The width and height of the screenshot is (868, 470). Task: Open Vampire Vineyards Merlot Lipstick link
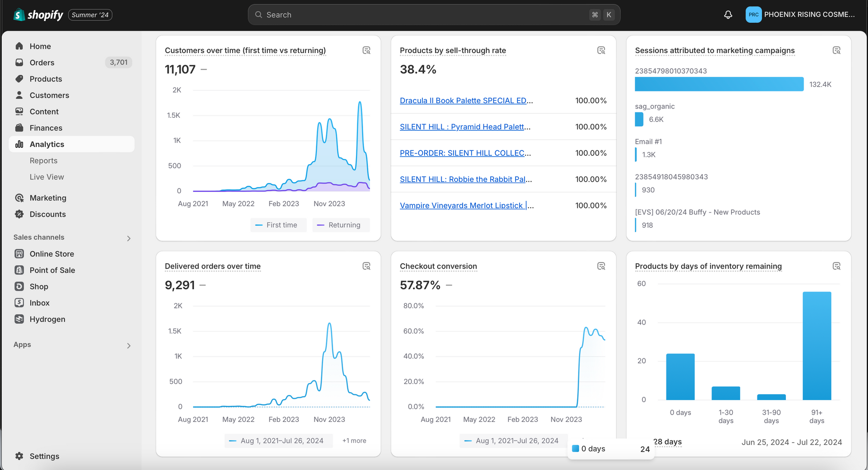coord(467,205)
